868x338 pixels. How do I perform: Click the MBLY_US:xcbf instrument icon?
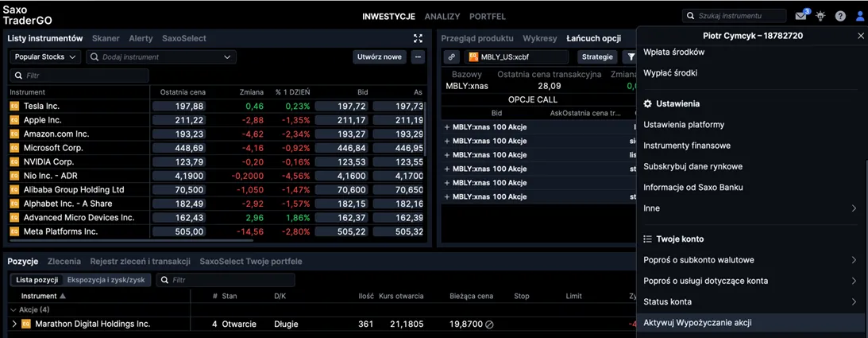[473, 56]
